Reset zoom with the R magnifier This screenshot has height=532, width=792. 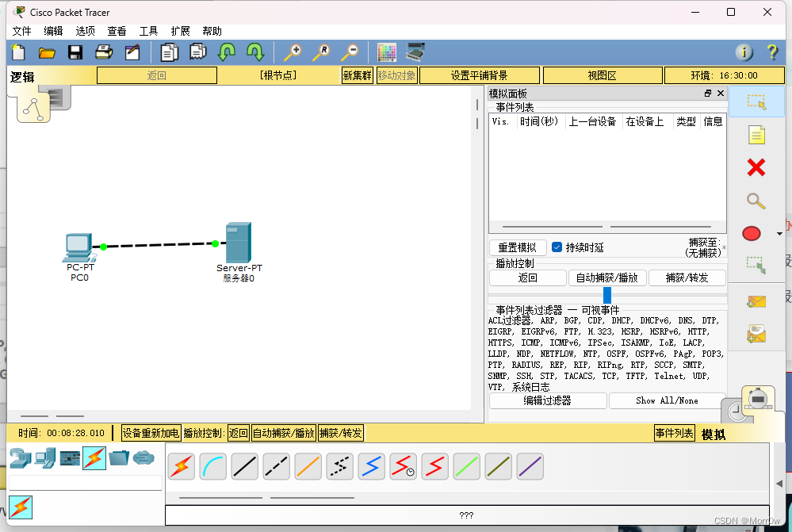321,52
